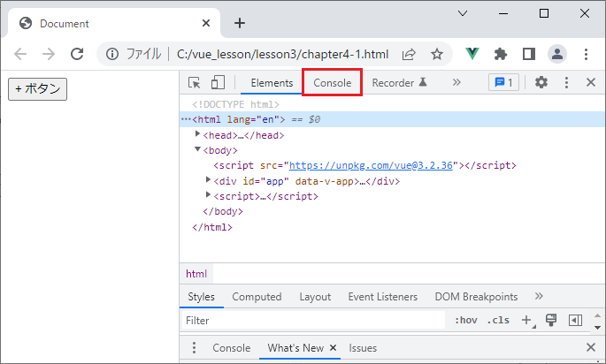Select the Layout pane tab
This screenshot has width=606, height=364.
[315, 297]
